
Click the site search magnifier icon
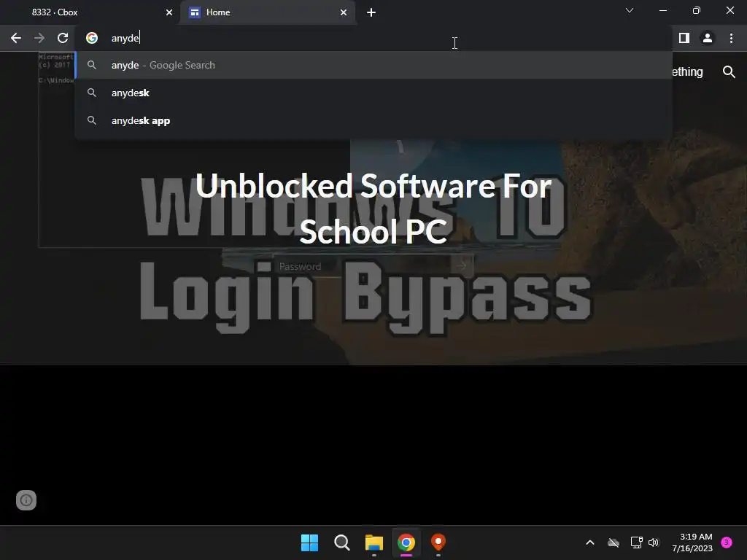pyautogui.click(x=729, y=72)
